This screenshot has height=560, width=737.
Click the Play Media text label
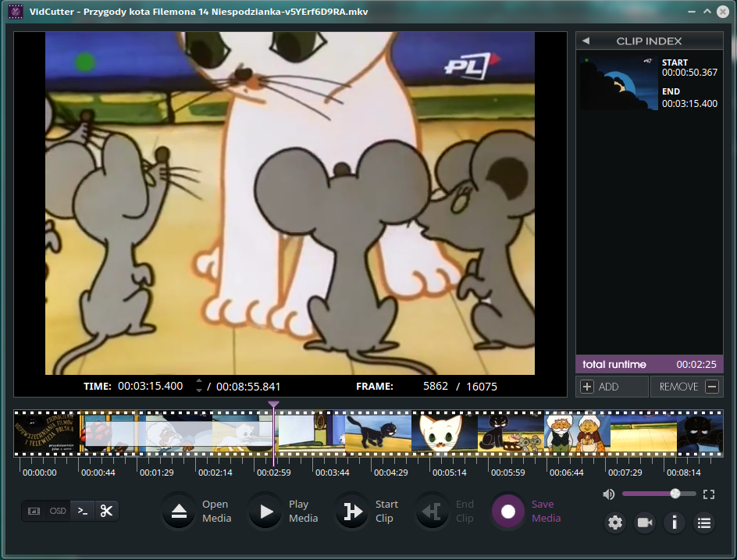[x=303, y=511]
